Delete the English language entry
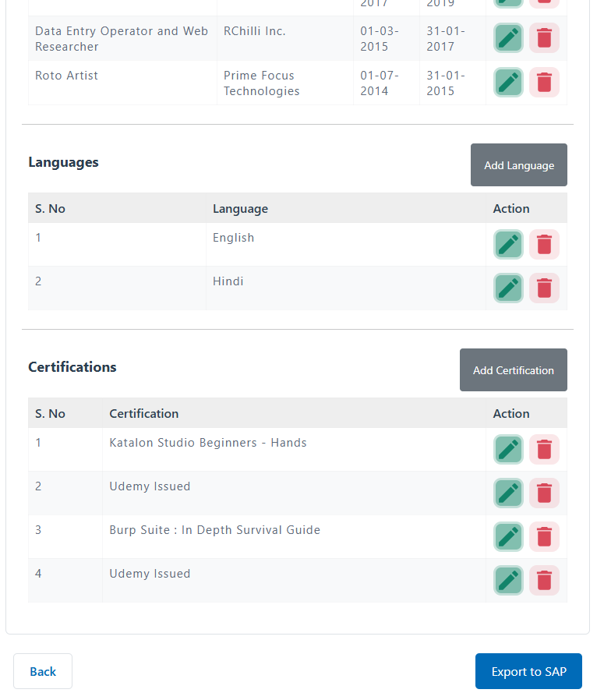 click(x=544, y=245)
